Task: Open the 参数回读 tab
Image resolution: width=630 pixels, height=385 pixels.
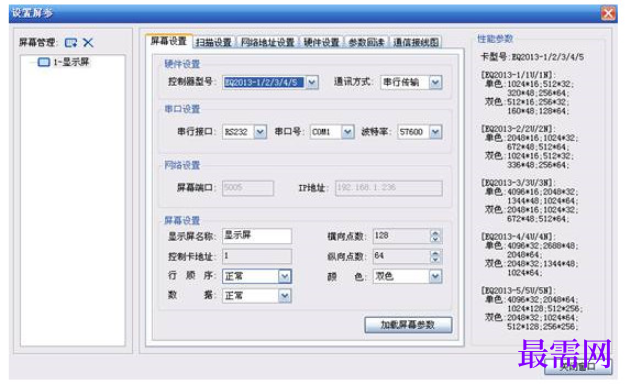Action: [x=366, y=42]
